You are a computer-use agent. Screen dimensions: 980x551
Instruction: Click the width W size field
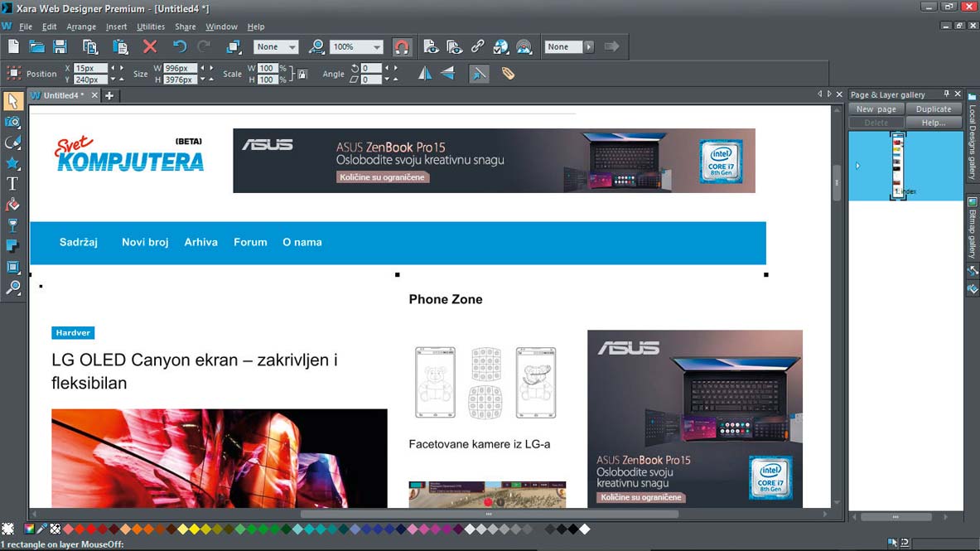coord(181,68)
